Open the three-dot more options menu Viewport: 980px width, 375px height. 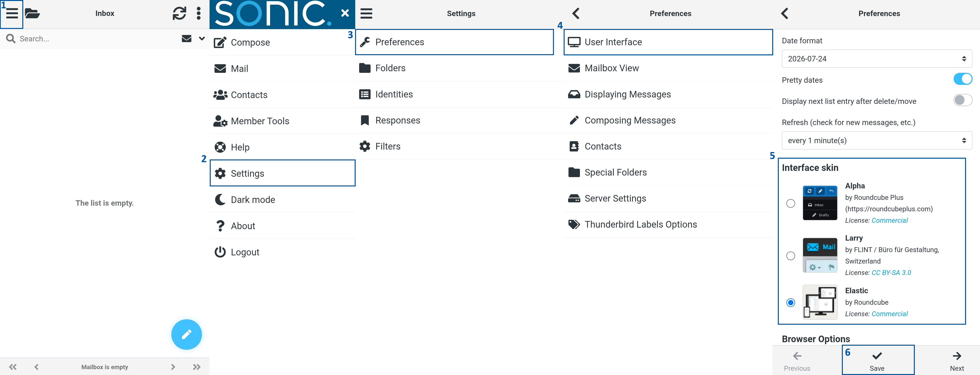(198, 13)
